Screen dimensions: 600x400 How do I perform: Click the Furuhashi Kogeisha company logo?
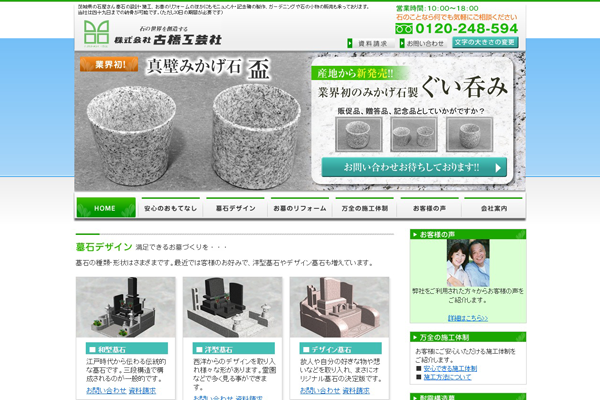150,35
